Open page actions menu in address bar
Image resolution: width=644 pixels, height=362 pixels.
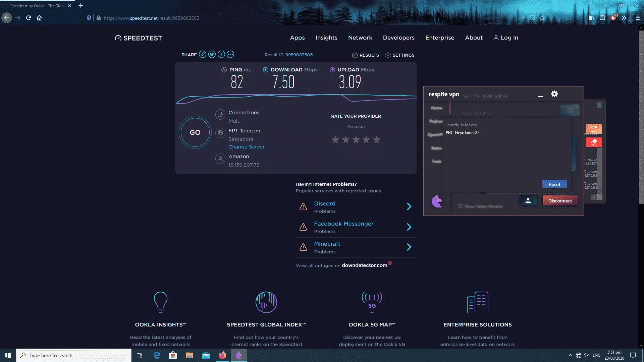coord(523,18)
